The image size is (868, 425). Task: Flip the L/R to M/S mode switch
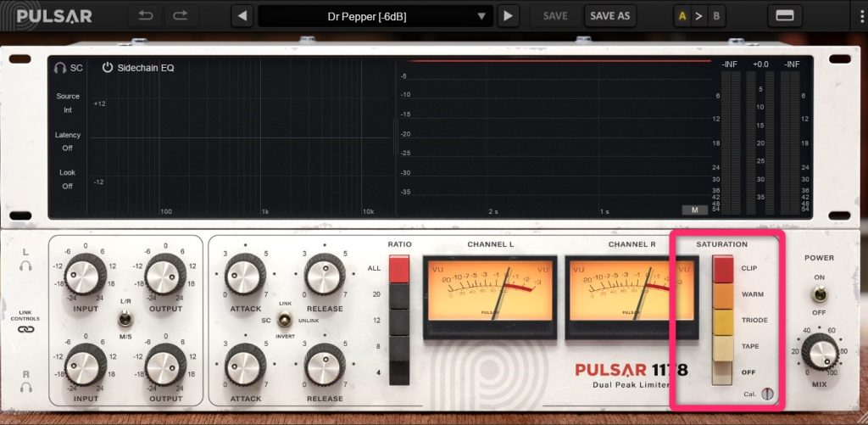coord(125,319)
